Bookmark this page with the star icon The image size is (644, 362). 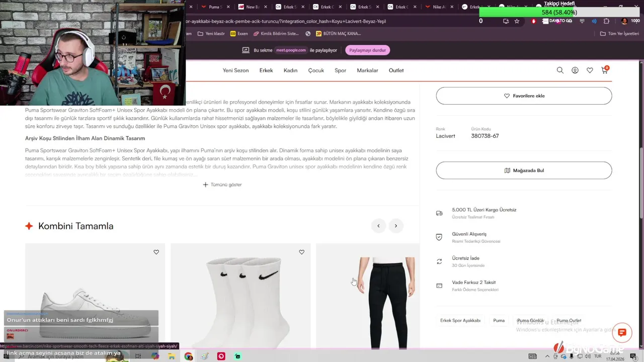coord(517,21)
